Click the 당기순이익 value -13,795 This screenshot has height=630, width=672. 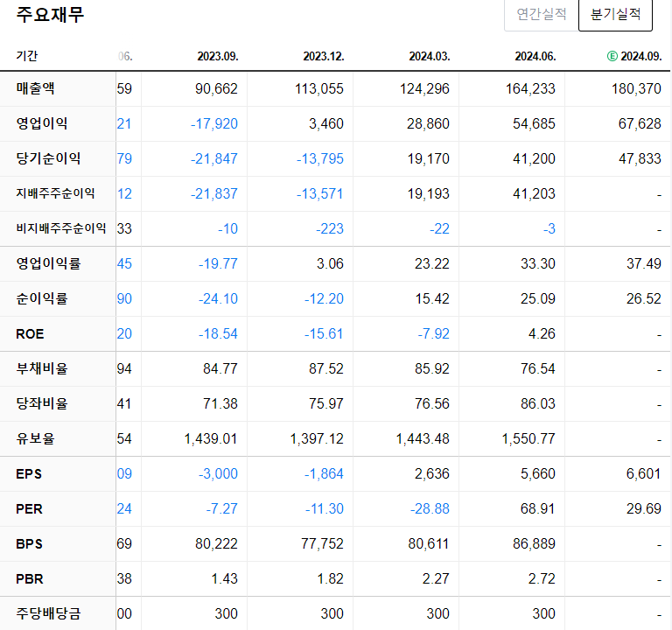pos(319,159)
